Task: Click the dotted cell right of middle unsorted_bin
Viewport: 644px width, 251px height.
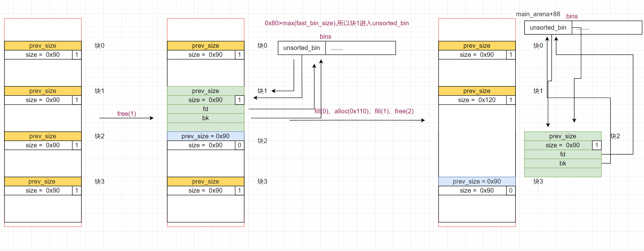Action: coord(360,48)
